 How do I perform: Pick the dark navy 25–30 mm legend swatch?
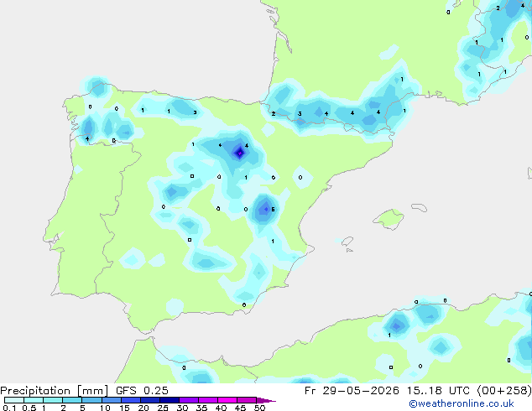170,400
